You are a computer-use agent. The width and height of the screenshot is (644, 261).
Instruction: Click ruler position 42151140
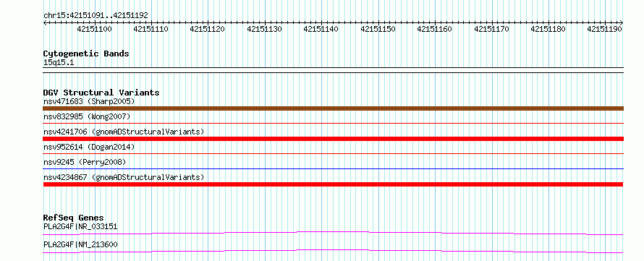[321, 29]
